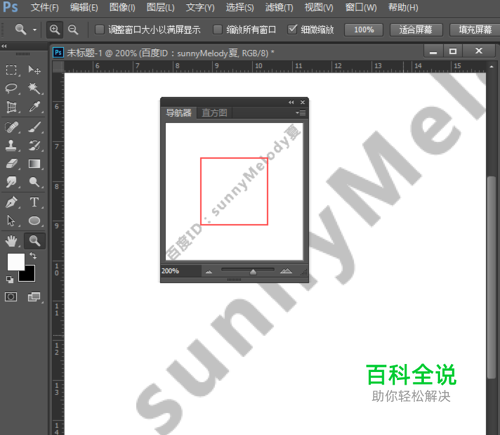This screenshot has height=435, width=500.
Task: Open the 文件(F) menu
Action: point(45,8)
